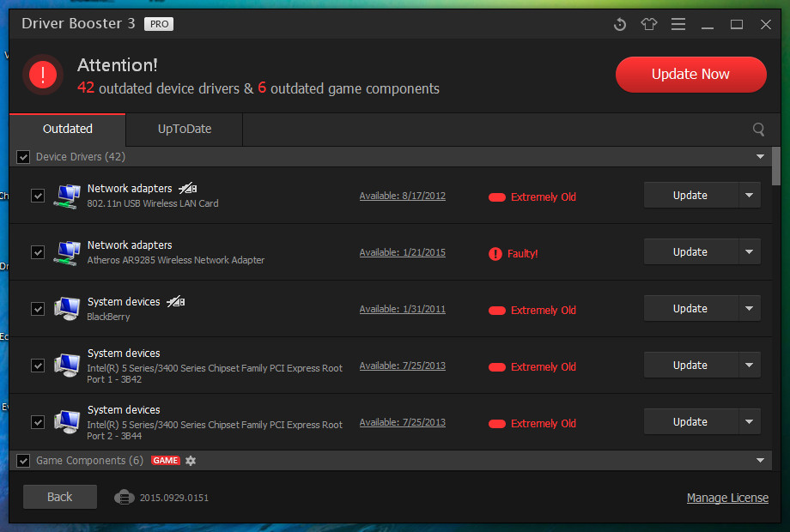Uncheck the 802.11n USB Wireless LAN Card checkbox
This screenshot has height=532, width=790.
point(38,196)
